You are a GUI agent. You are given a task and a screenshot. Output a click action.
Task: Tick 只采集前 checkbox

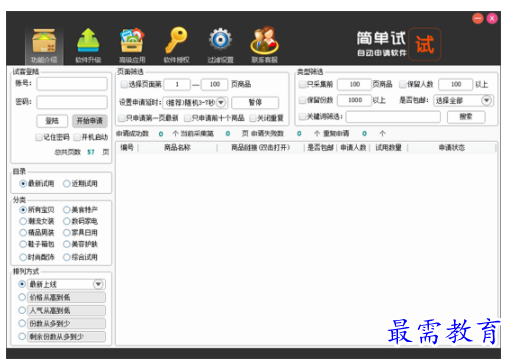click(302, 84)
